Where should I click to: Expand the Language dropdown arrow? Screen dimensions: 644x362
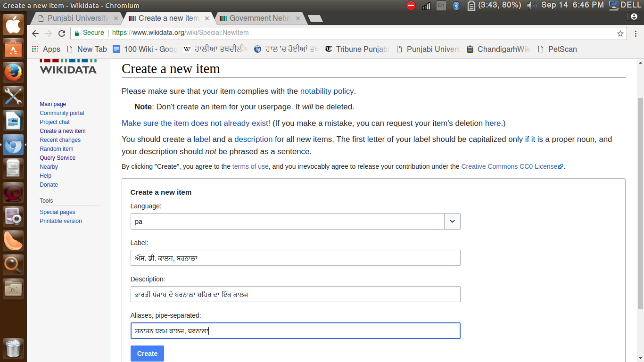click(x=452, y=222)
